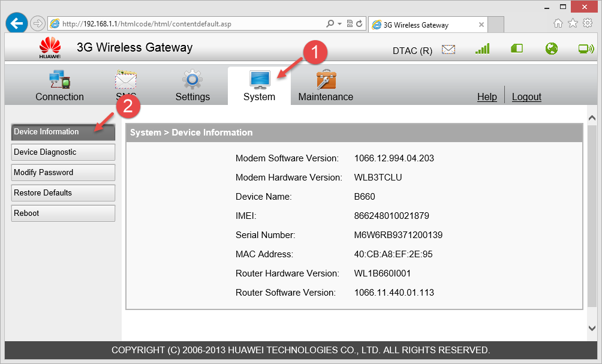This screenshot has width=602, height=364.
Task: Click the DTAC (R) operator name
Action: (412, 51)
